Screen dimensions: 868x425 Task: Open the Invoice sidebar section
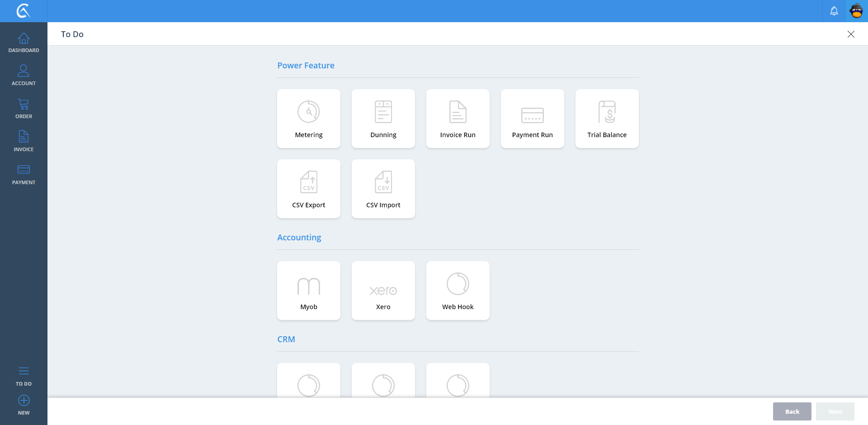click(x=24, y=142)
